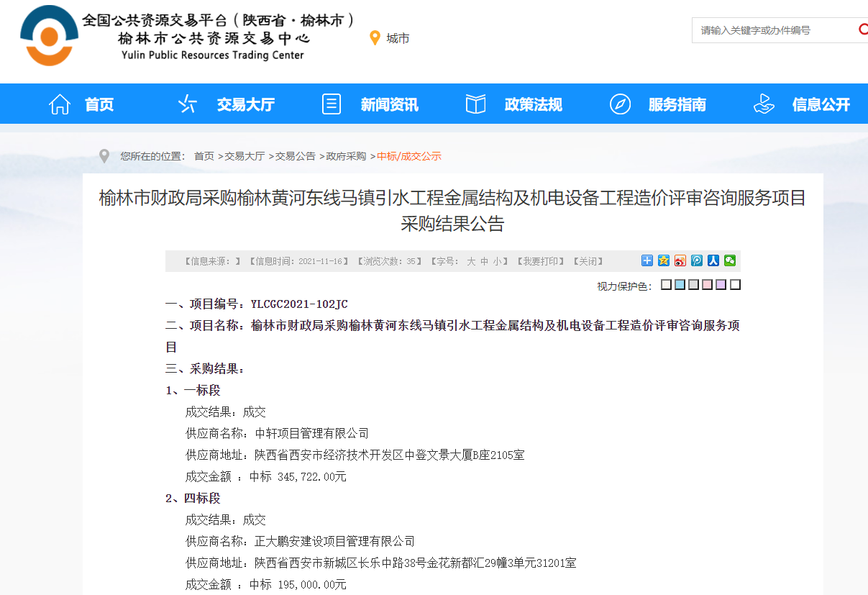
Task: Share to Tencent Weibo icon
Action: [697, 260]
